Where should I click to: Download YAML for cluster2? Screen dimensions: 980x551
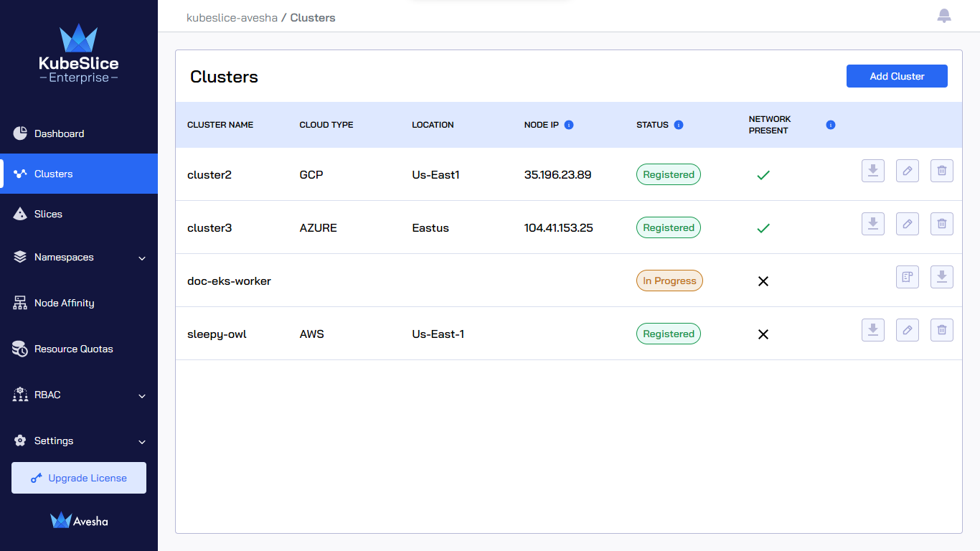[873, 171]
